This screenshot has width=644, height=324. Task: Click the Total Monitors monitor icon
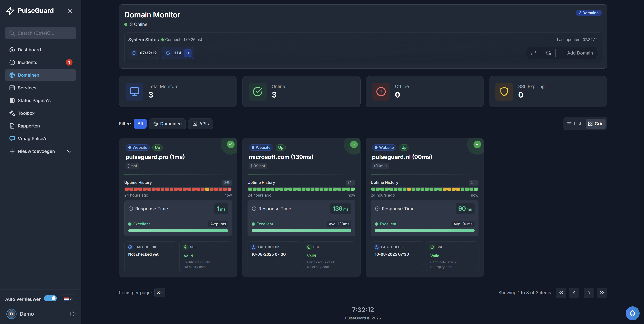134,91
